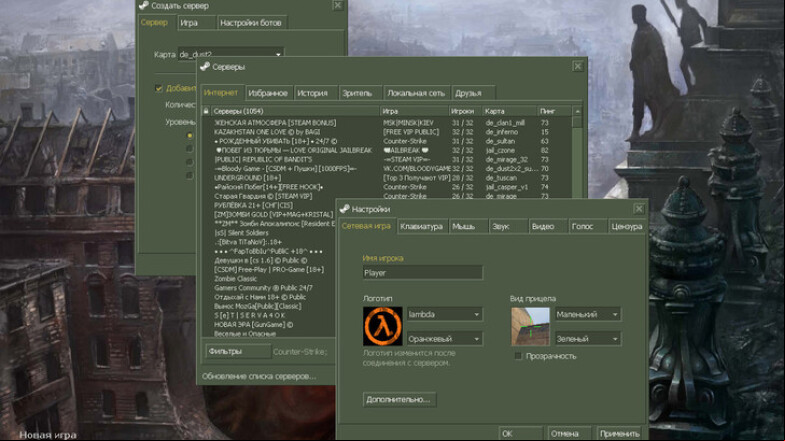Open the История tab in Серверы
Viewport: 785px width, 441px height.
(x=313, y=93)
